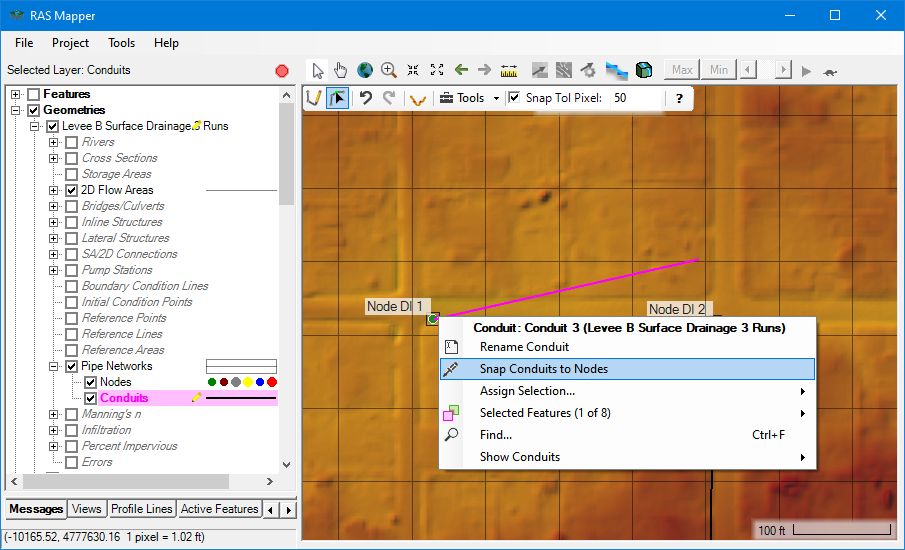Screen dimensions: 905x550
Task: Click the select/edit feature tool
Action: pyautogui.click(x=338, y=98)
